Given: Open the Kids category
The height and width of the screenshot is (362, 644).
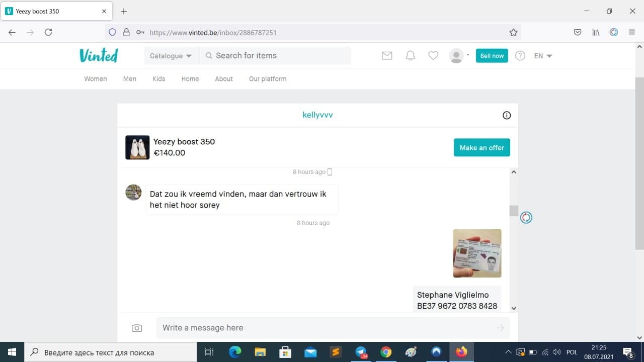Looking at the screenshot, I should [159, 79].
